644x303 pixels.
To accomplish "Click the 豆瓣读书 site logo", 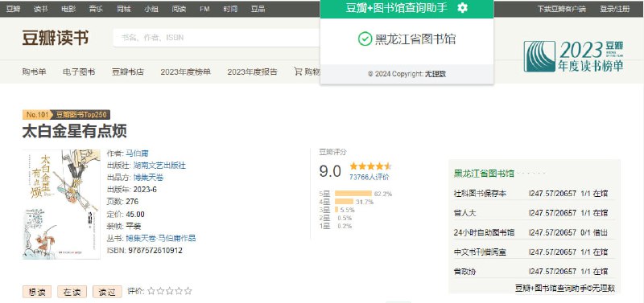I will (55, 38).
